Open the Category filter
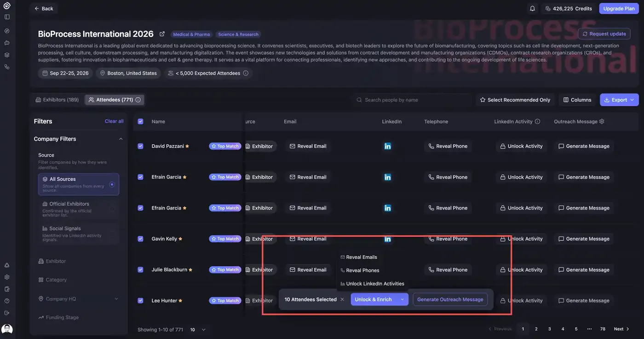Viewport: 644px width, 339px height. (52, 280)
